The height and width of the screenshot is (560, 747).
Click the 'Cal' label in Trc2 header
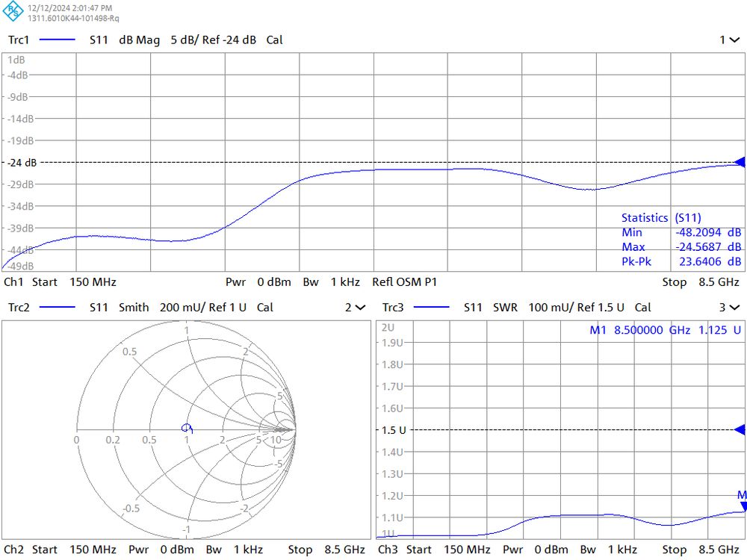click(265, 308)
